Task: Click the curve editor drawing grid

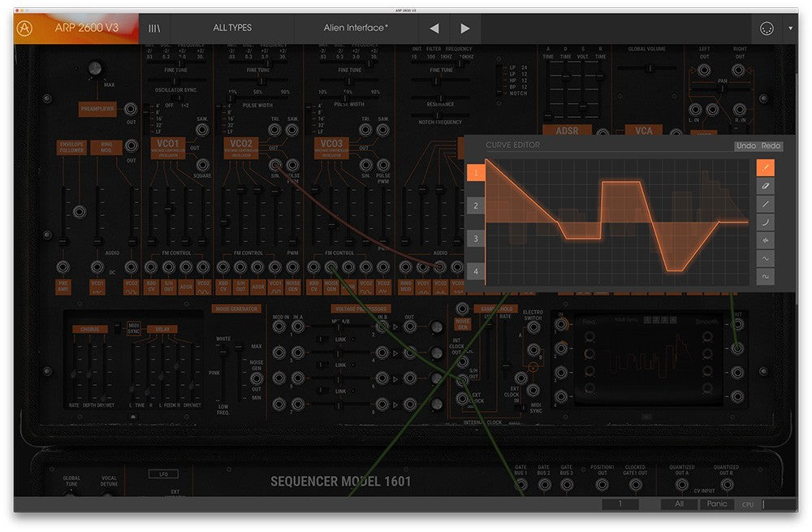Action: [617, 223]
